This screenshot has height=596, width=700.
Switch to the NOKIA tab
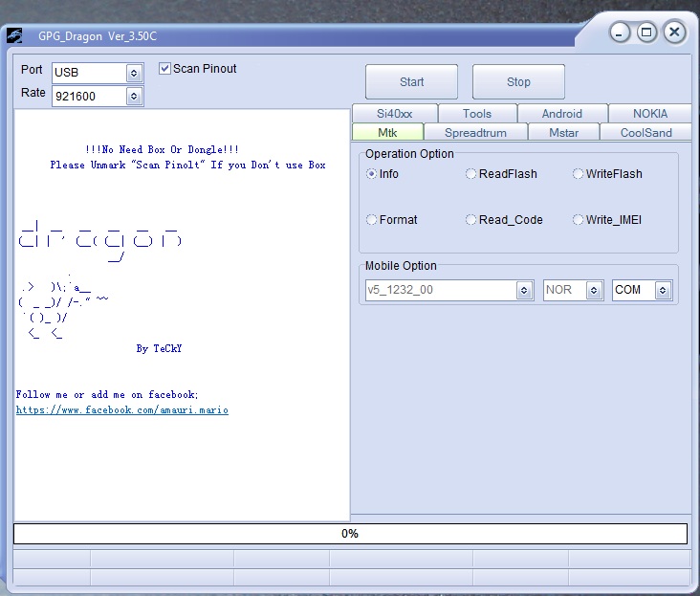[x=650, y=114]
